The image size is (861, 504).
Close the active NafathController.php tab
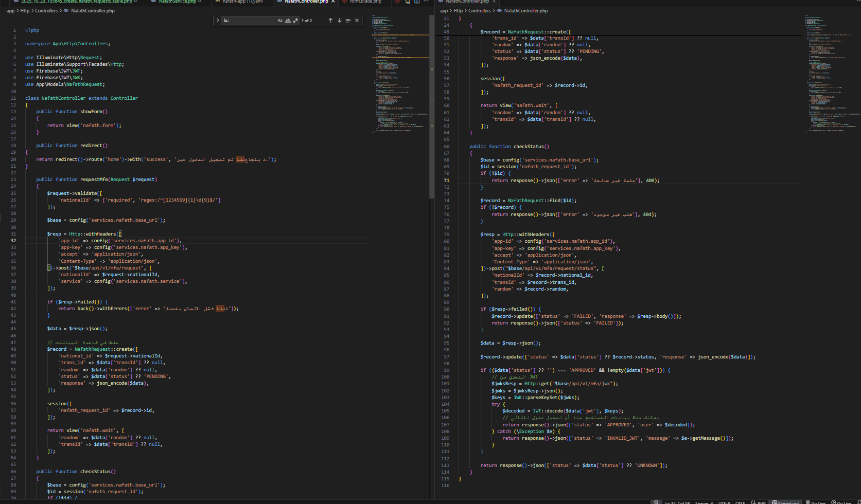point(333,2)
